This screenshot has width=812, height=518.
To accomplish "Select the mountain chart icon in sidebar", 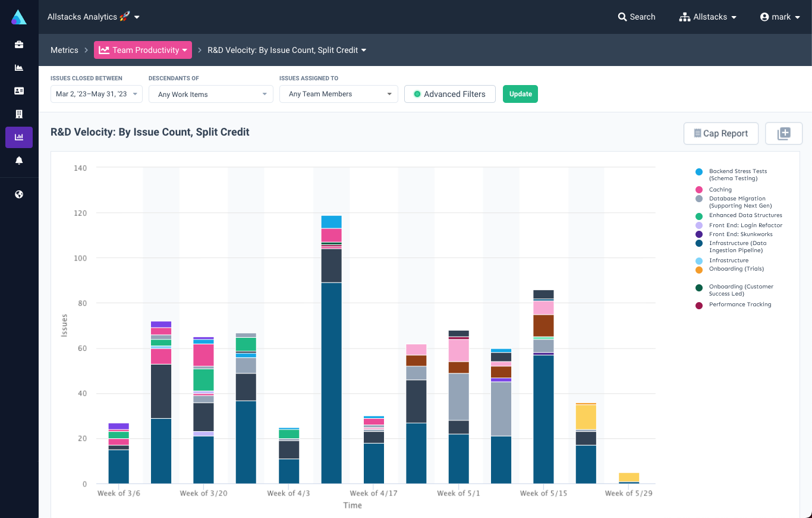I will (19, 67).
